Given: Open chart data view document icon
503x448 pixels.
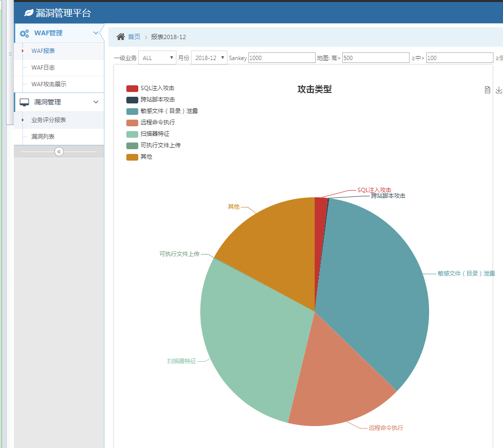Looking at the screenshot, I should (x=487, y=90).
